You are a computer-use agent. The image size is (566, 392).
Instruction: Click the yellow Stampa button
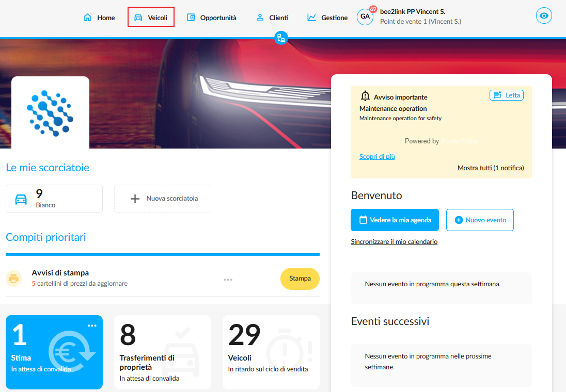tap(300, 279)
